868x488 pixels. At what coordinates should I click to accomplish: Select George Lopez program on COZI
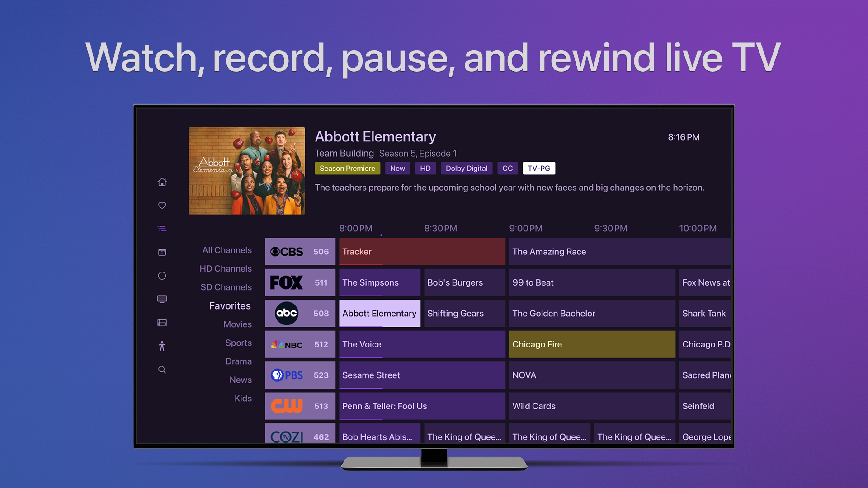705,434
